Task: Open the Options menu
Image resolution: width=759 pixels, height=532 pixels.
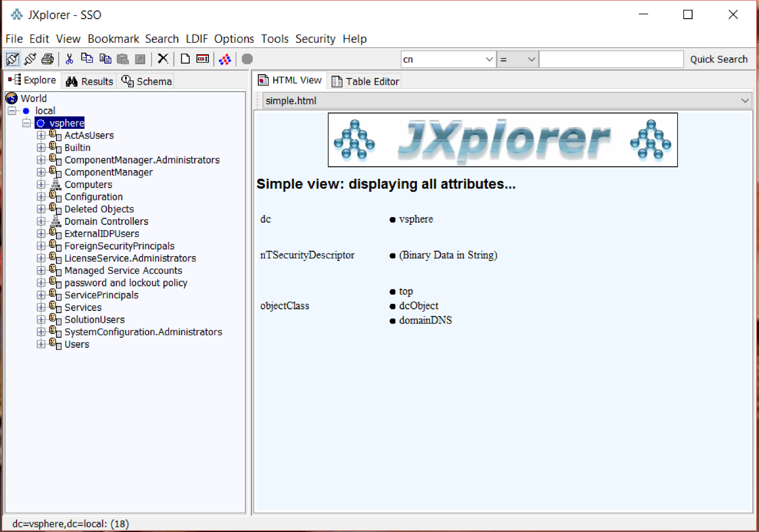Action: click(x=234, y=39)
